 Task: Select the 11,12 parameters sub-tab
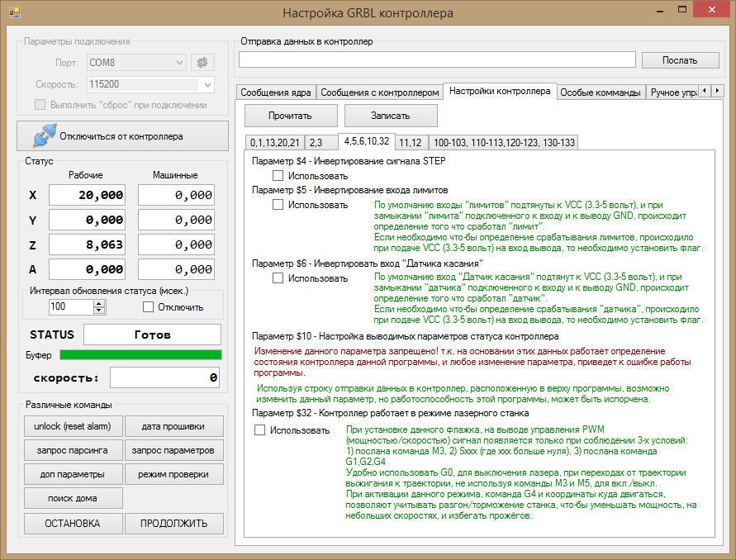[411, 143]
